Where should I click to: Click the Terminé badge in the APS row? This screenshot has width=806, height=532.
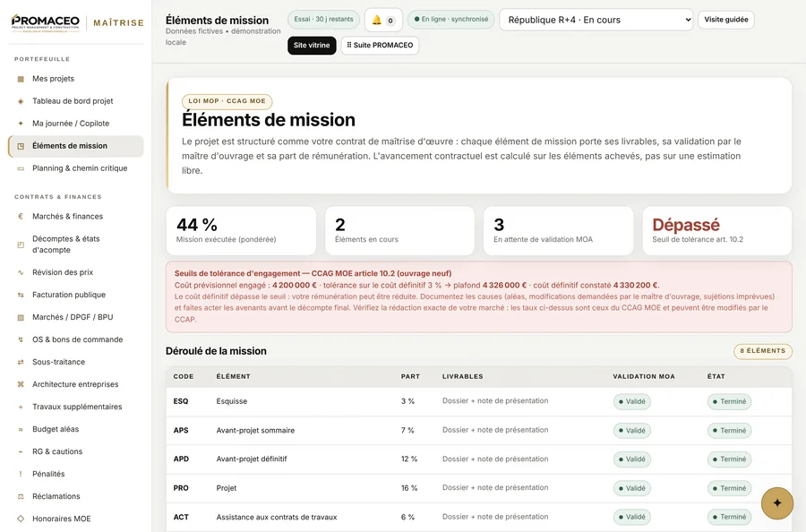729,430
